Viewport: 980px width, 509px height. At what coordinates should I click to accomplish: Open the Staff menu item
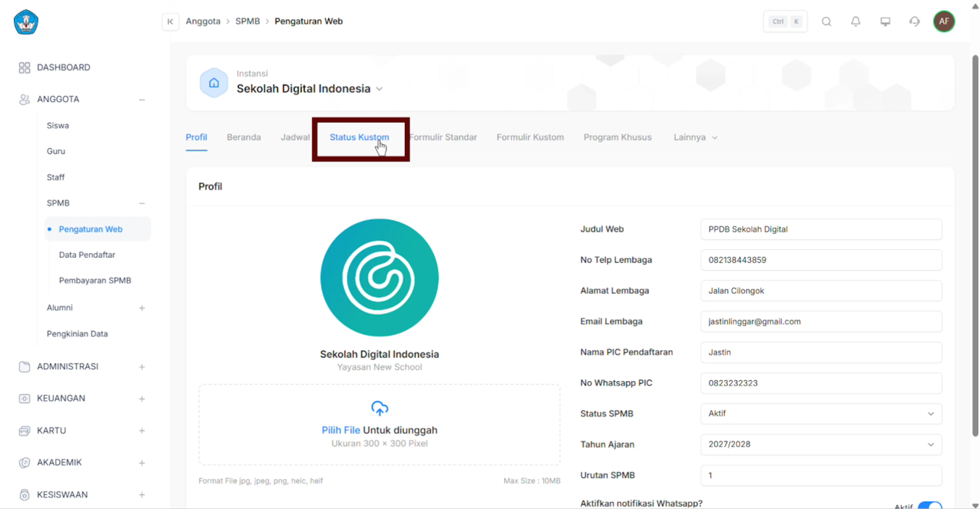click(56, 178)
